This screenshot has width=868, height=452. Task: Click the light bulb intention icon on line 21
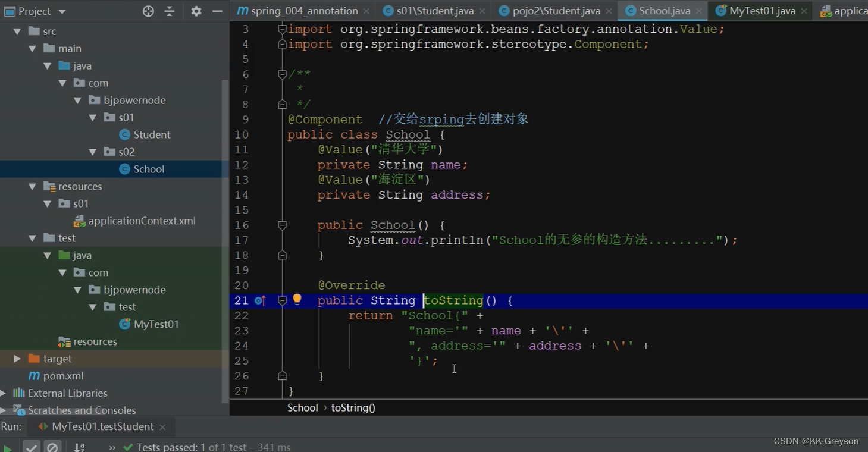coord(297,300)
